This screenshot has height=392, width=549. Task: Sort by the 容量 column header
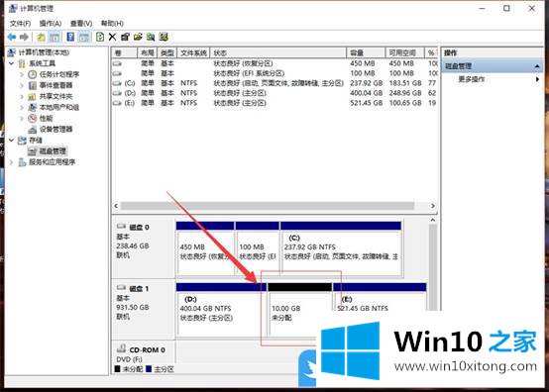tap(366, 52)
